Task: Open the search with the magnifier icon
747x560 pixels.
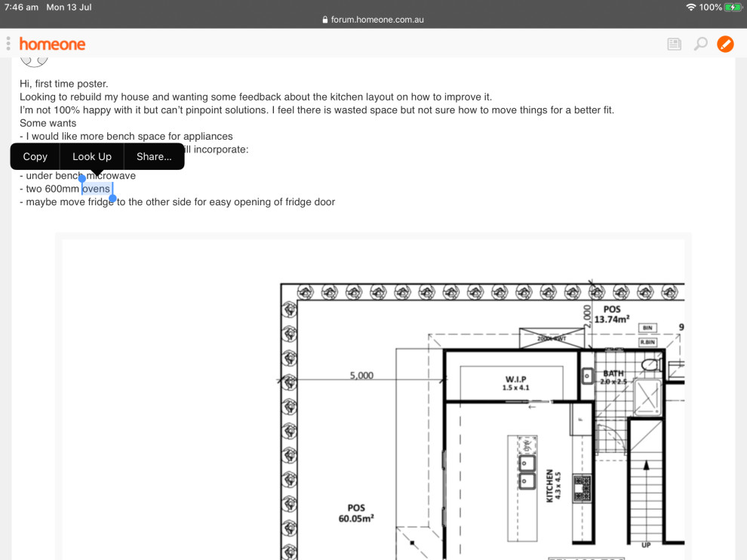Action: [x=700, y=44]
